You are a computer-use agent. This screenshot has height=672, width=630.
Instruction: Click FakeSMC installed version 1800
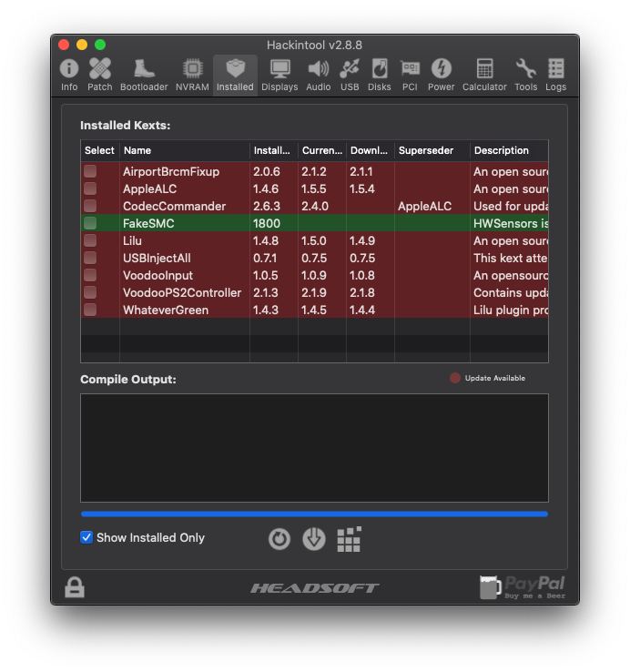point(266,223)
